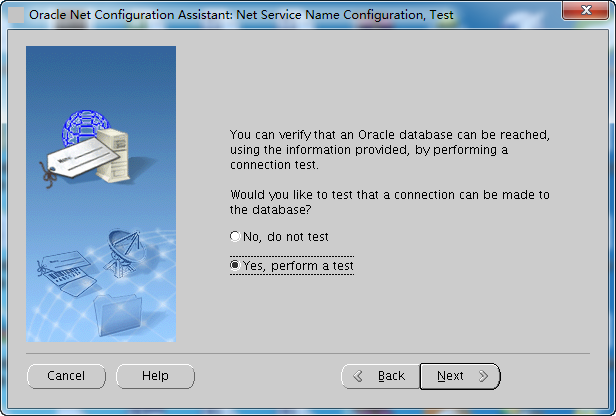Cancel the Net Configuration Assistant
The height and width of the screenshot is (416, 616).
pyautogui.click(x=66, y=376)
